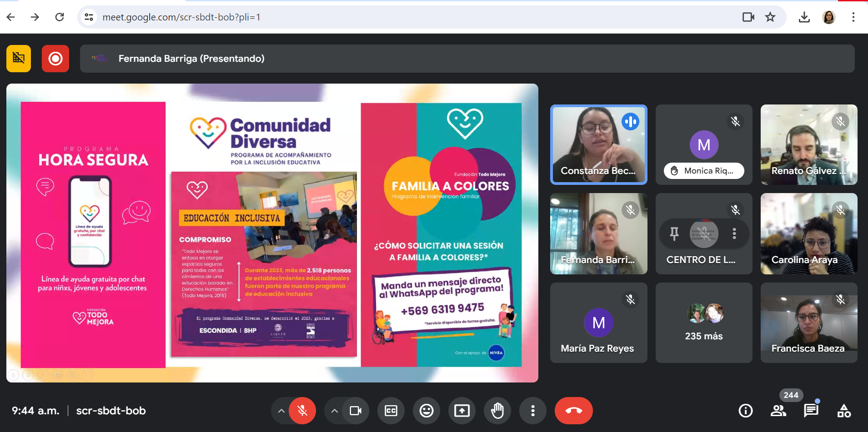Expand video settings chevron

point(334,411)
